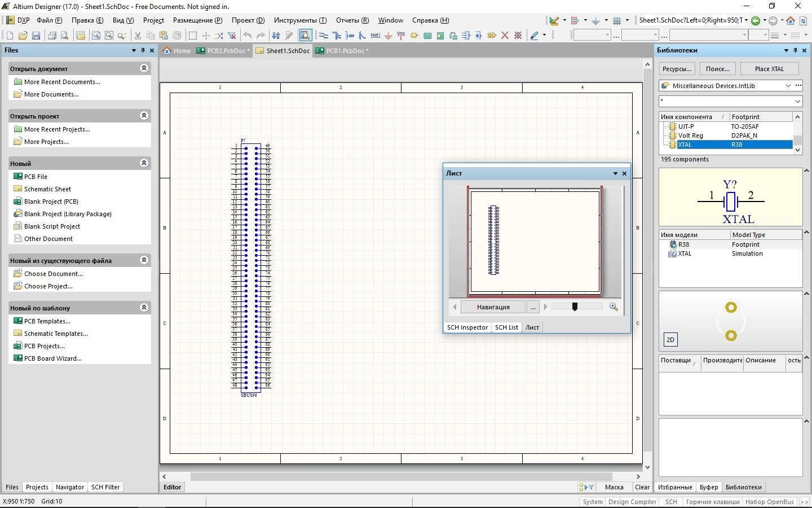Save the document using the diskette icon
812x508 pixels.
point(36,36)
